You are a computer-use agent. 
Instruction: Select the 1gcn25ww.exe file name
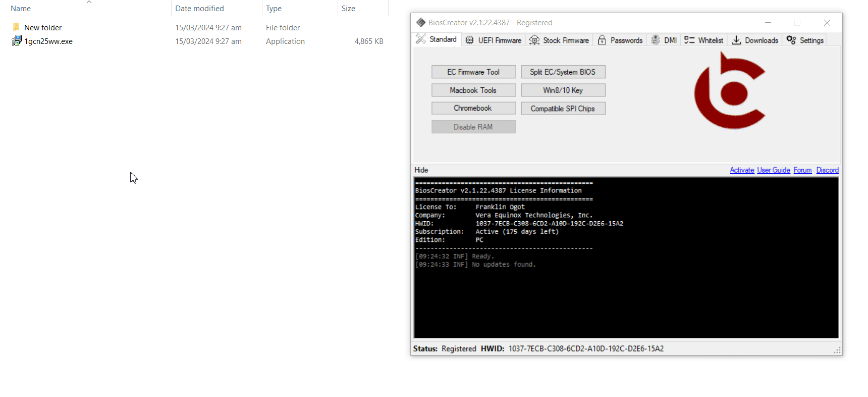tap(48, 41)
